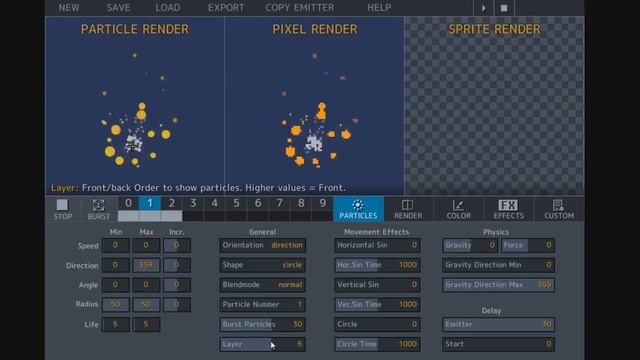Image resolution: width=640 pixels, height=360 pixels.
Task: Click SAVE in the top menu
Action: point(118,7)
